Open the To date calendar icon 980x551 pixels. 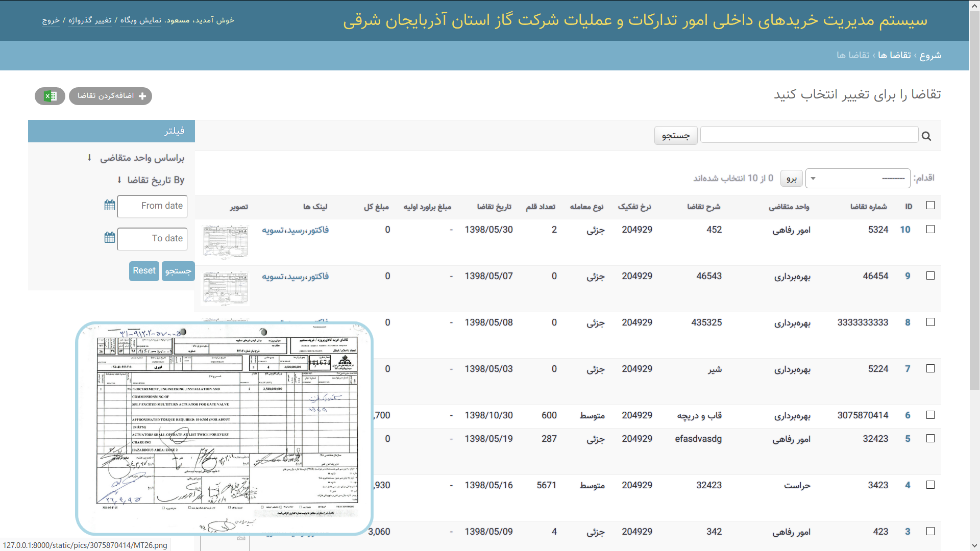point(109,237)
